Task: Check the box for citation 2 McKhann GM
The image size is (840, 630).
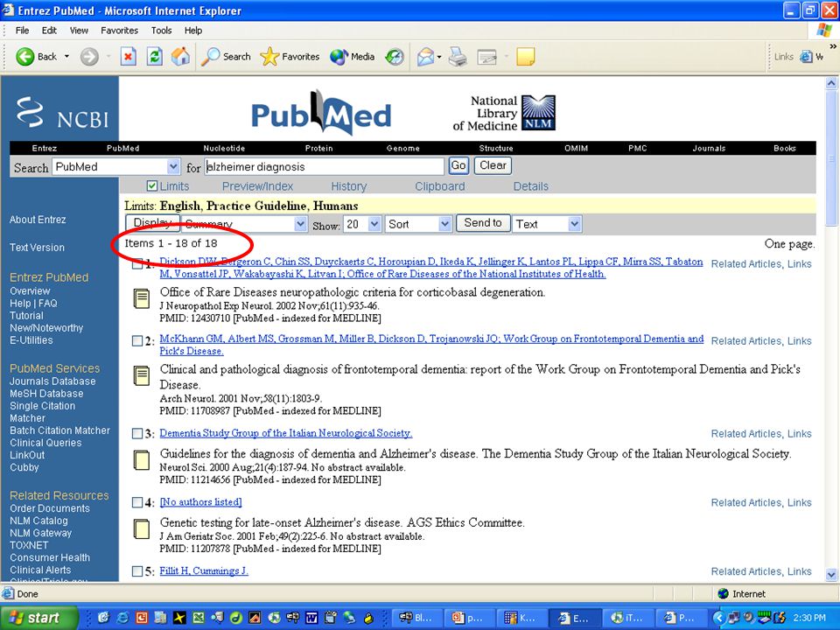Action: click(x=137, y=340)
